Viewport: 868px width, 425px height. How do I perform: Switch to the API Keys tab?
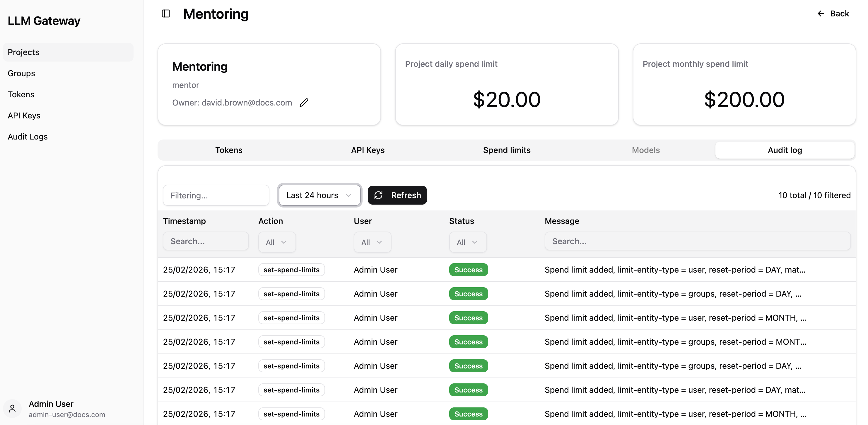[368, 150]
